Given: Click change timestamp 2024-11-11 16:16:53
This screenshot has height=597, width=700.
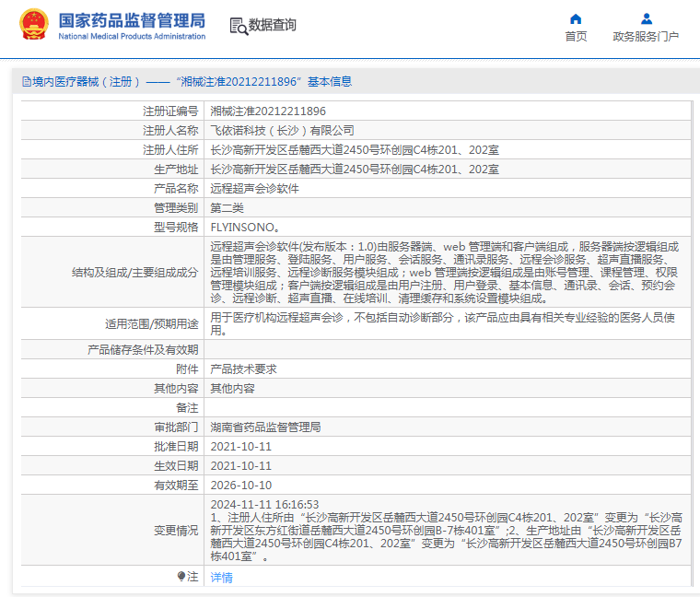Looking at the screenshot, I should [264, 505].
